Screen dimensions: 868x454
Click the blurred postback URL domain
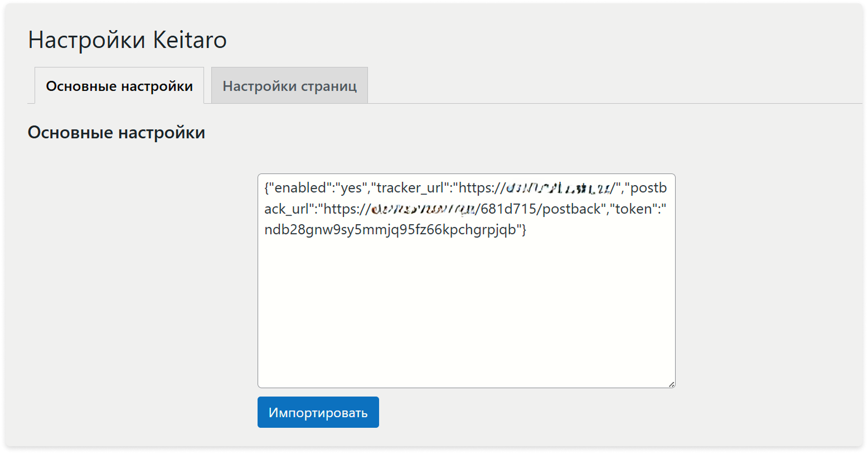click(x=423, y=210)
